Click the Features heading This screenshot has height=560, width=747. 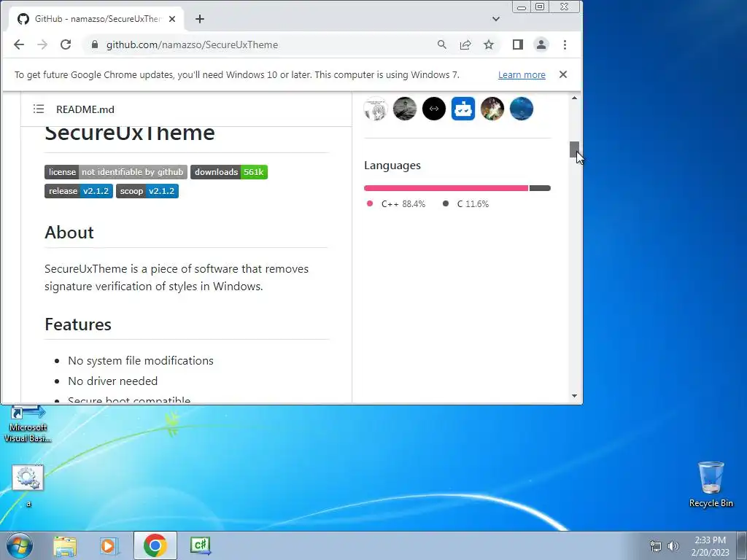(78, 324)
